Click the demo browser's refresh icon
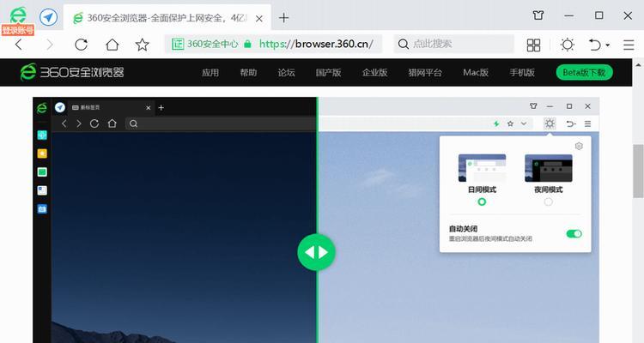 (94, 123)
